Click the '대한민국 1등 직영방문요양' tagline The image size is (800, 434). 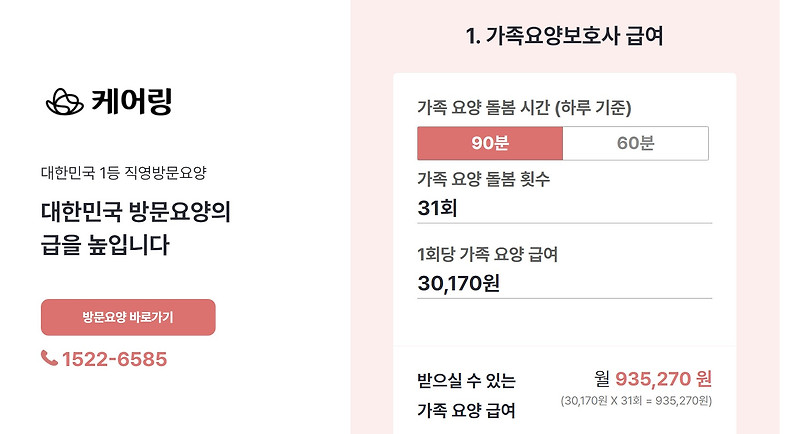(x=124, y=172)
